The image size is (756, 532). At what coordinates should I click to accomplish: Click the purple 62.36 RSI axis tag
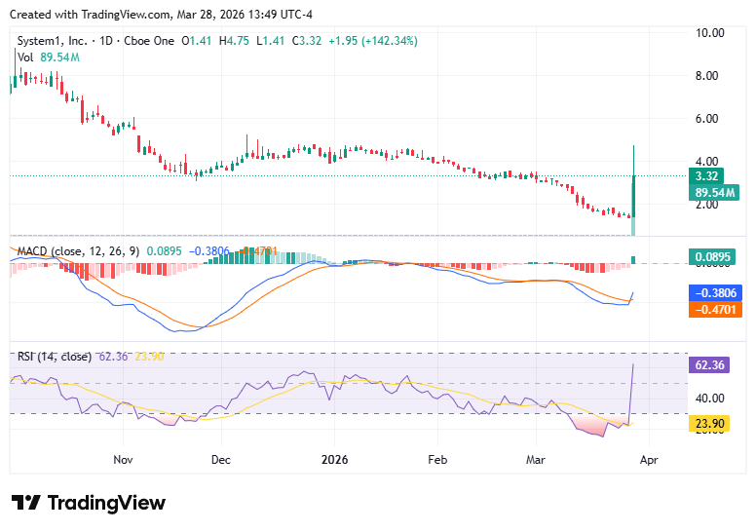point(710,365)
